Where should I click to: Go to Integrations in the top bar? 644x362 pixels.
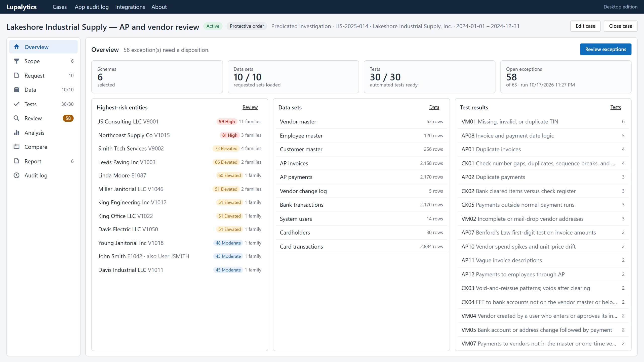coord(130,7)
